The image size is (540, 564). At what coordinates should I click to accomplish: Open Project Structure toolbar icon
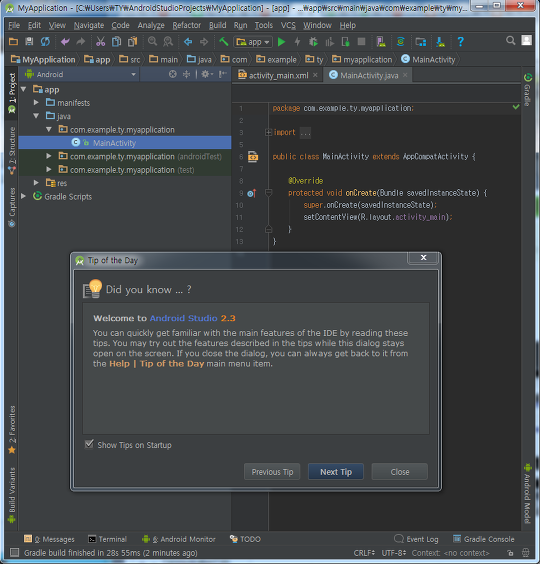[421, 42]
